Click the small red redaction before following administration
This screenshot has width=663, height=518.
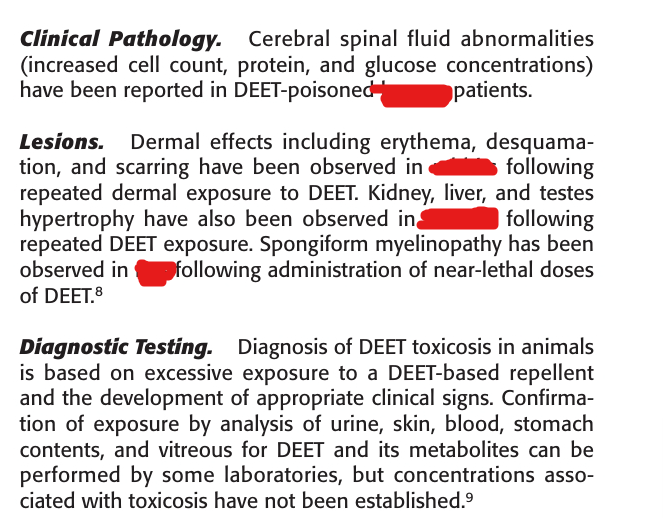[155, 274]
